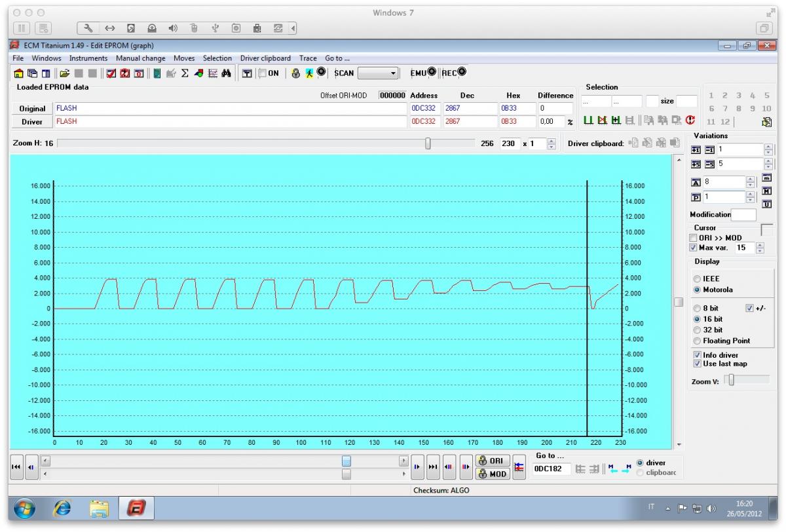The width and height of the screenshot is (786, 532).
Task: Click the -1 decrement variation icon
Action: (709, 150)
